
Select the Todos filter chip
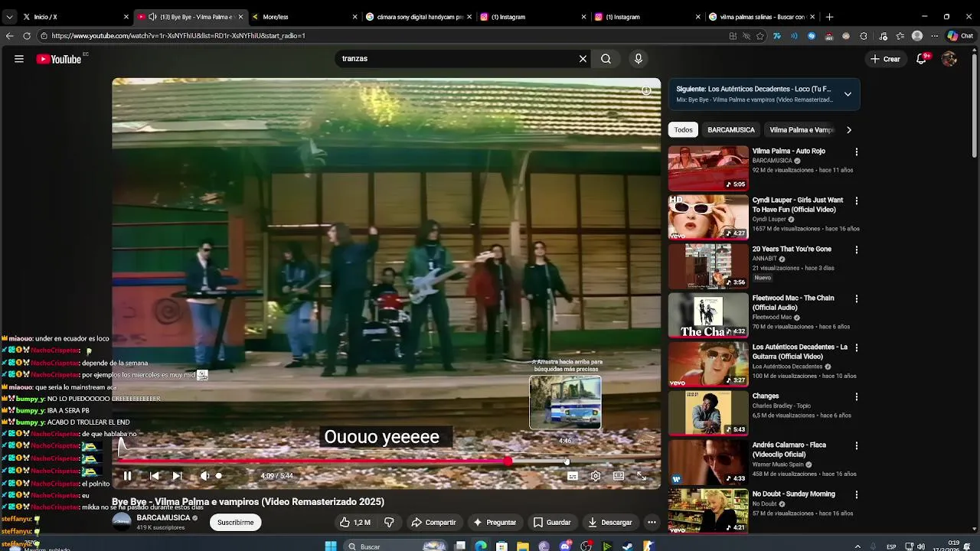[684, 130]
